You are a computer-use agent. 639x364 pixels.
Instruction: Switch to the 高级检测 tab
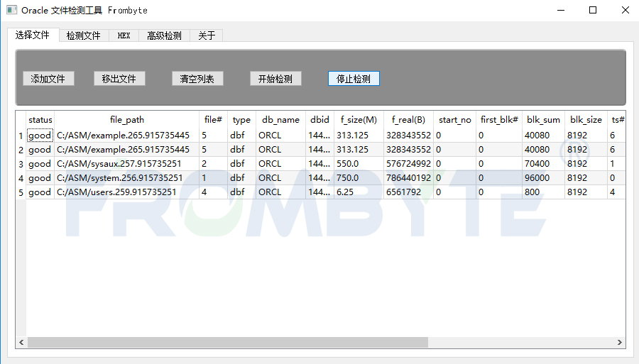(x=164, y=35)
